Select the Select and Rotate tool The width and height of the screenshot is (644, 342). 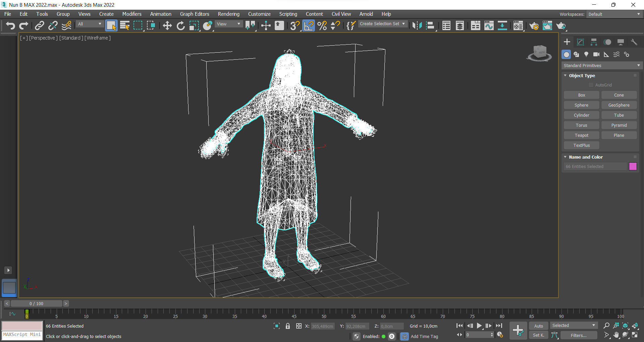(181, 26)
